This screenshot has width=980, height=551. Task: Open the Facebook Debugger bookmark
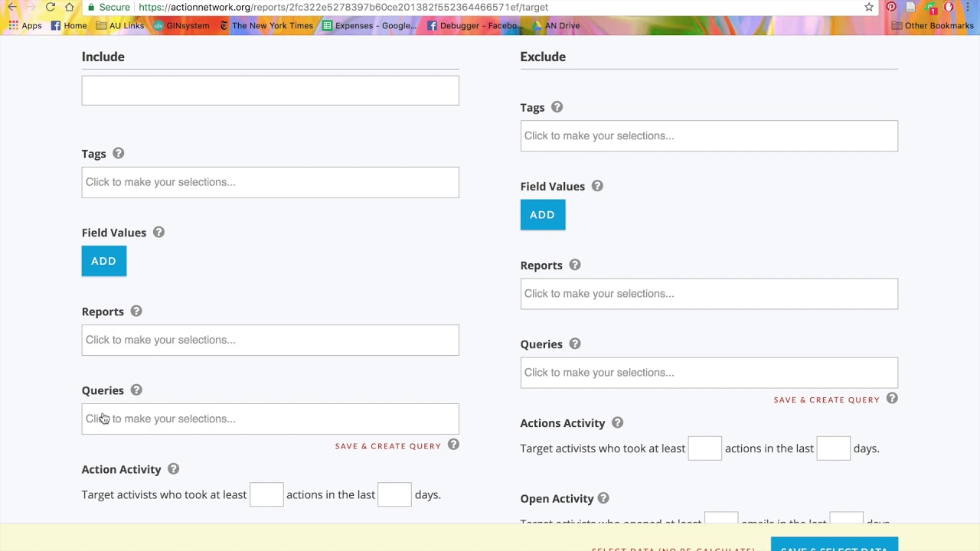coord(475,25)
